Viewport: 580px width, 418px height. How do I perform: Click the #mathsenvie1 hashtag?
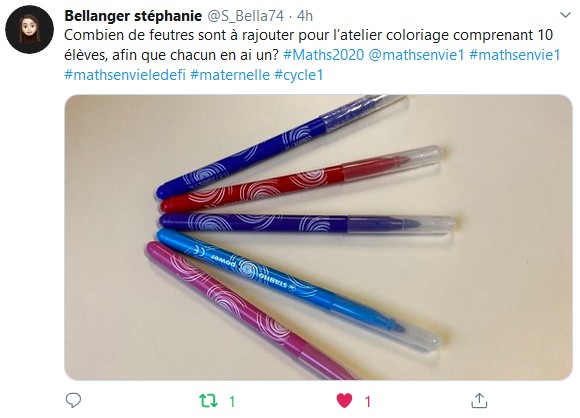point(515,55)
